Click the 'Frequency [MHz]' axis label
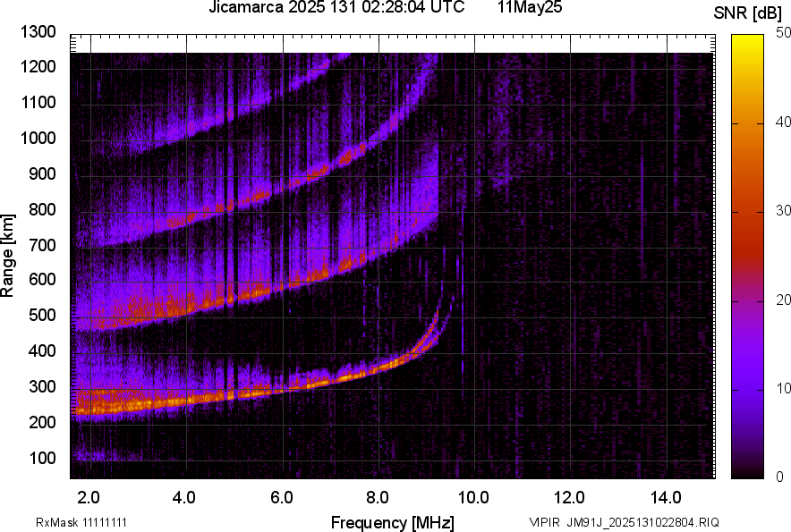This screenshot has width=791, height=532. click(393, 522)
